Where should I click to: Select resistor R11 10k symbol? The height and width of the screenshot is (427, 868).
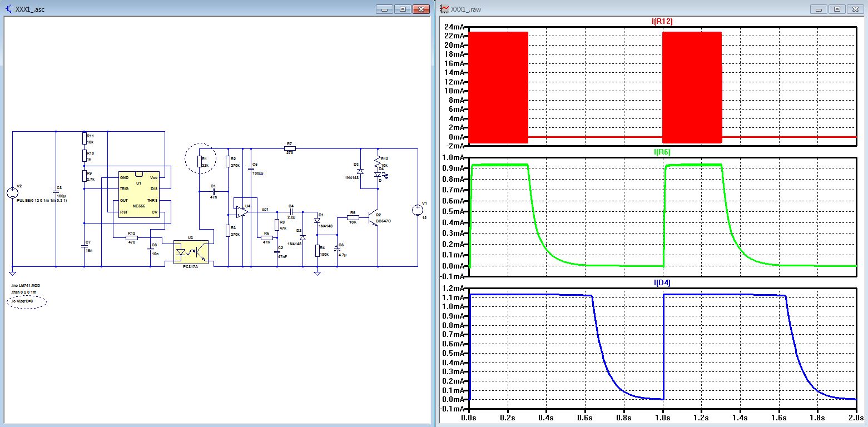(85, 138)
